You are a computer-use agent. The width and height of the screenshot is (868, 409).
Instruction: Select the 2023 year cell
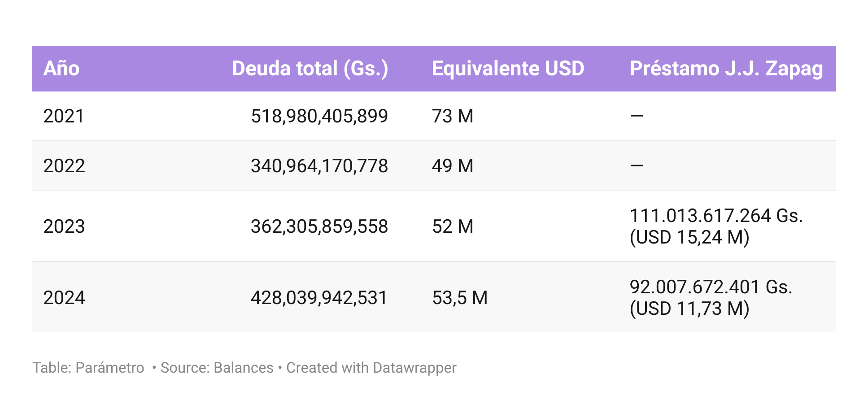(x=64, y=226)
